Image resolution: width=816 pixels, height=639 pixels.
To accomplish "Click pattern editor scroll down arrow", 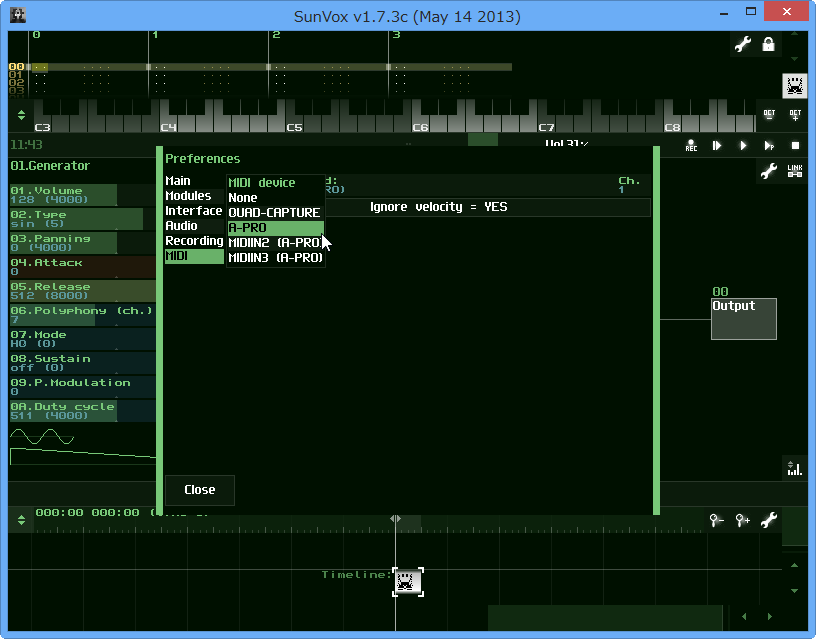I will [x=794, y=59].
